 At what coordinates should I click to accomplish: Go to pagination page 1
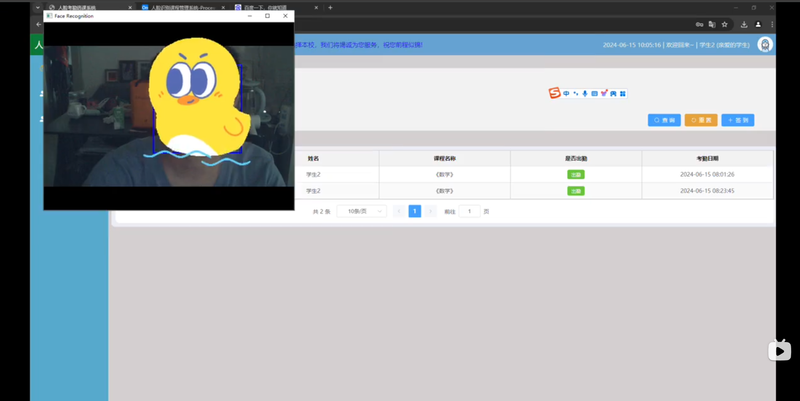click(x=415, y=211)
